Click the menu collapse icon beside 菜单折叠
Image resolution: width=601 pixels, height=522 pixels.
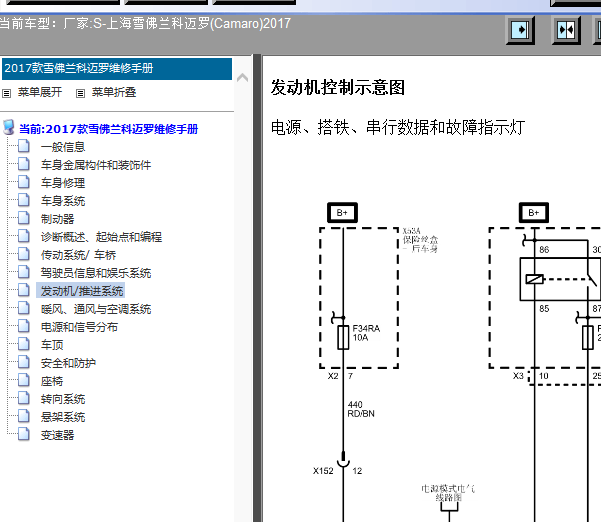tap(80, 93)
